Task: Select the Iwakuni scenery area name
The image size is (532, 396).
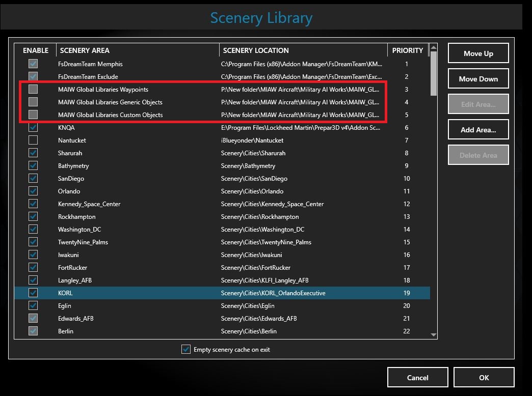Action: pyautogui.click(x=68, y=254)
